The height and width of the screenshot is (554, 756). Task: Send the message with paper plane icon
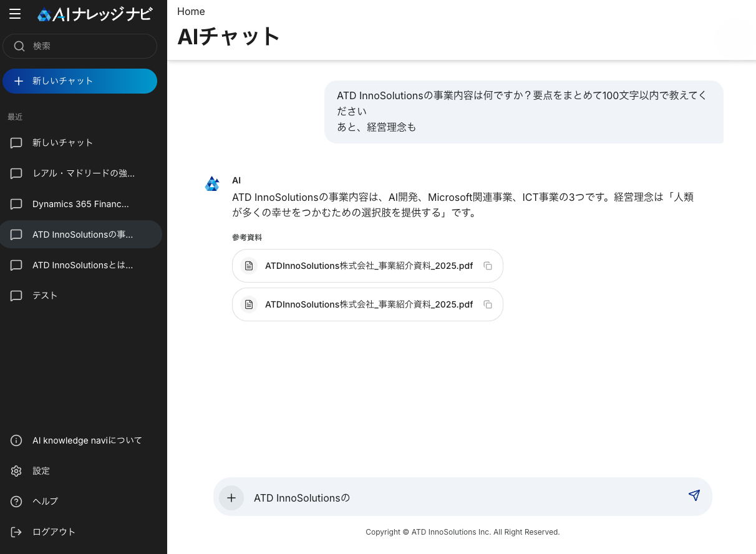click(x=694, y=495)
